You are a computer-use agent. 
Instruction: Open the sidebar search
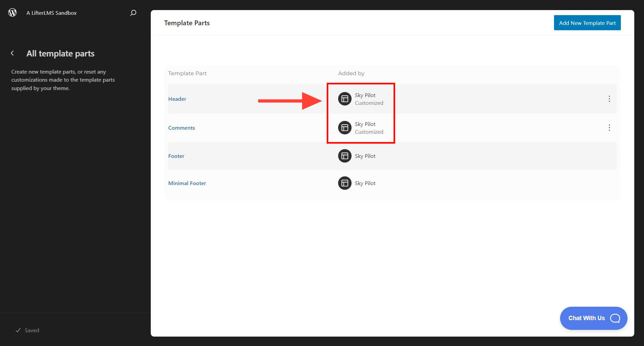click(133, 12)
